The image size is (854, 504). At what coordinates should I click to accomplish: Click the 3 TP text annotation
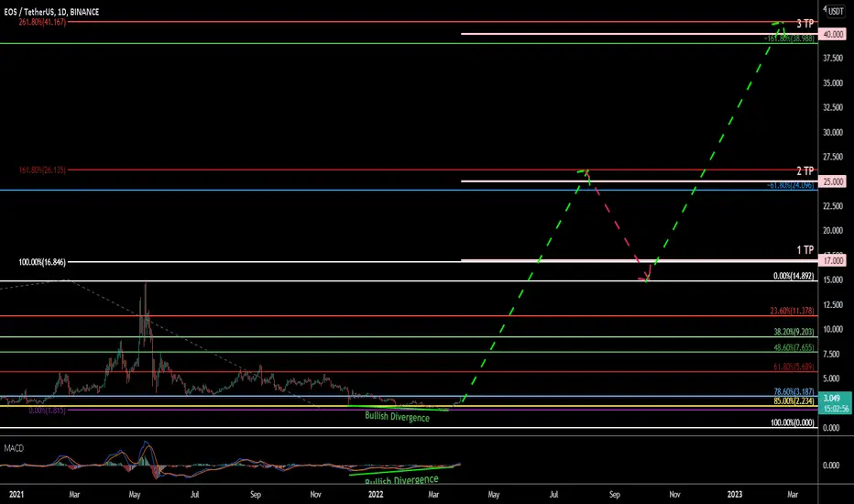(x=805, y=24)
